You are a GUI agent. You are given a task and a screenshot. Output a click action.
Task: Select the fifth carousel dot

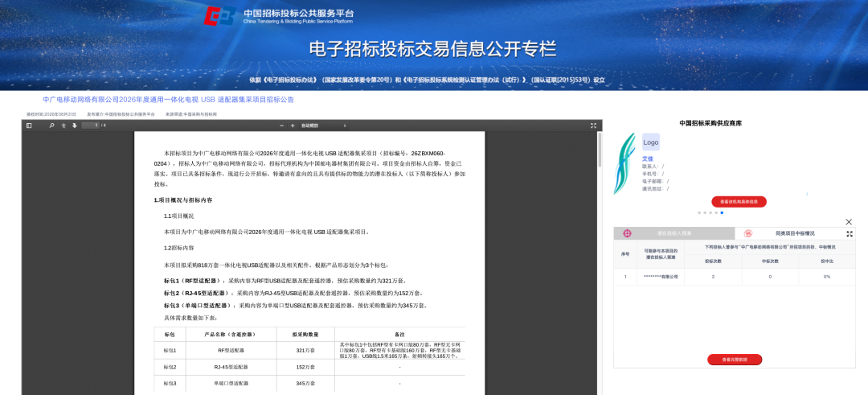722,212
